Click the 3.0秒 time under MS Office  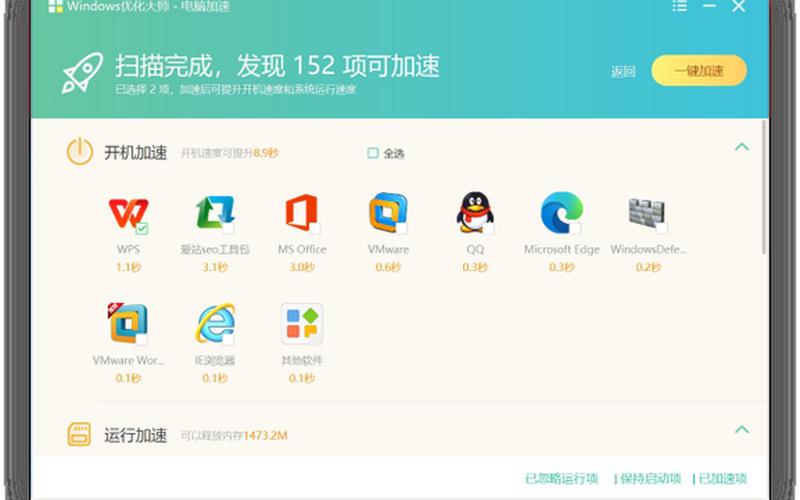(x=302, y=267)
